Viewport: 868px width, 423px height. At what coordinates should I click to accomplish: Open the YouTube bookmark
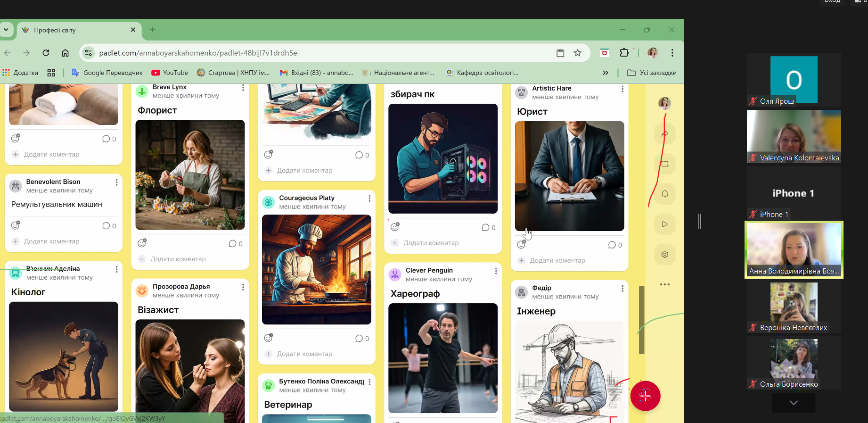click(170, 73)
